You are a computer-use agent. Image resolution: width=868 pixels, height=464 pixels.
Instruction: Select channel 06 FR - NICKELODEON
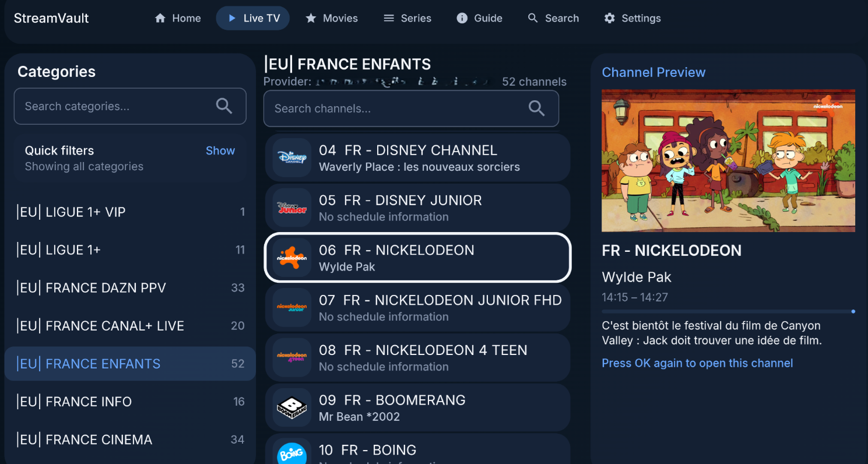[x=417, y=258]
